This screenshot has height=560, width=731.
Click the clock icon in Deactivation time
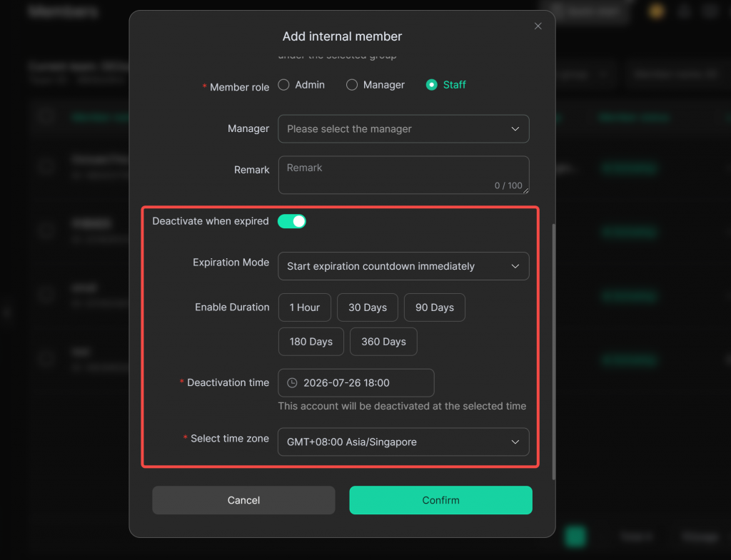click(x=292, y=383)
